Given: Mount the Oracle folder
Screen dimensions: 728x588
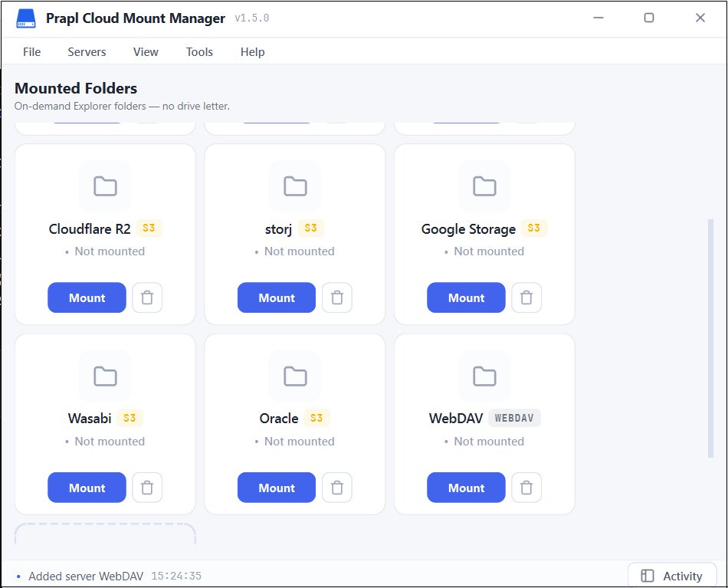Looking at the screenshot, I should pos(277,488).
